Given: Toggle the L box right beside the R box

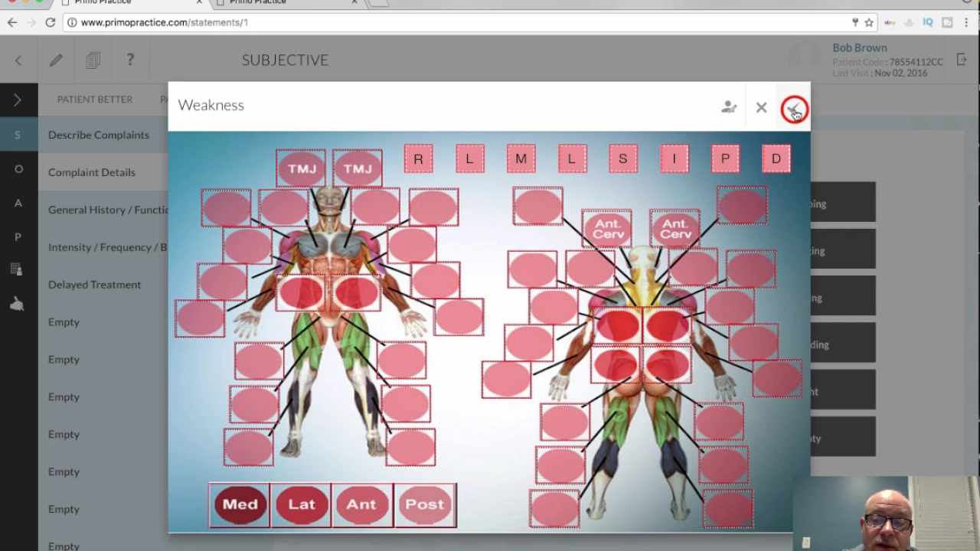Looking at the screenshot, I should (470, 158).
